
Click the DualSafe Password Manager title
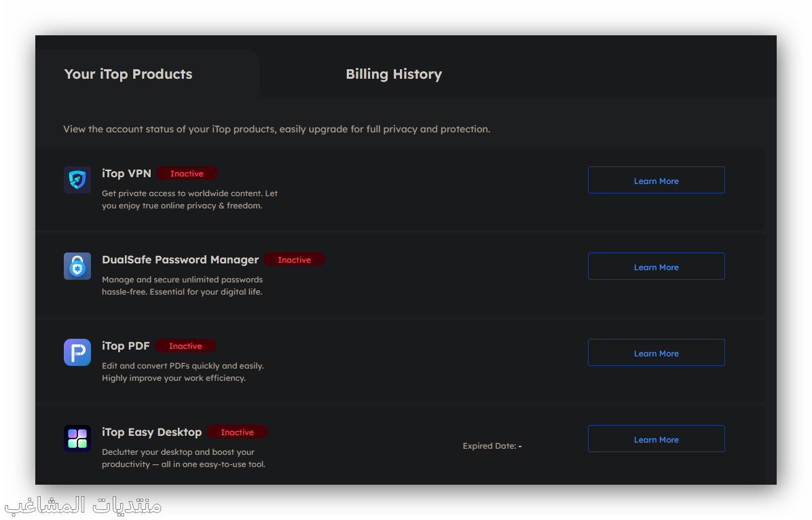(180, 260)
